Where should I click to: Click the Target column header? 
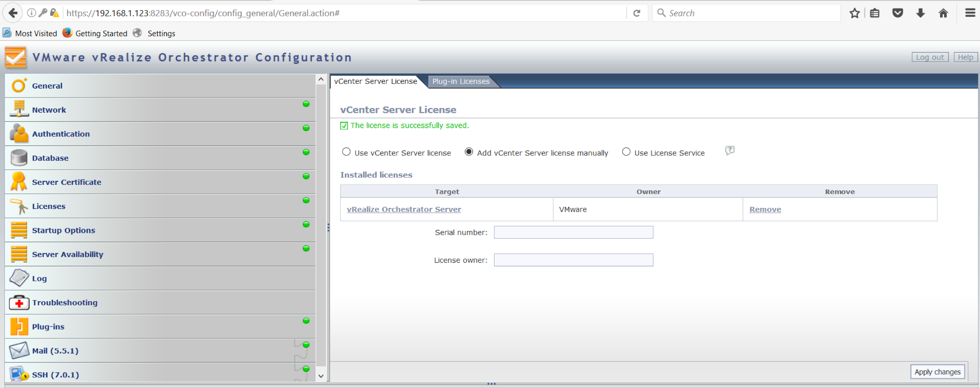(x=447, y=191)
